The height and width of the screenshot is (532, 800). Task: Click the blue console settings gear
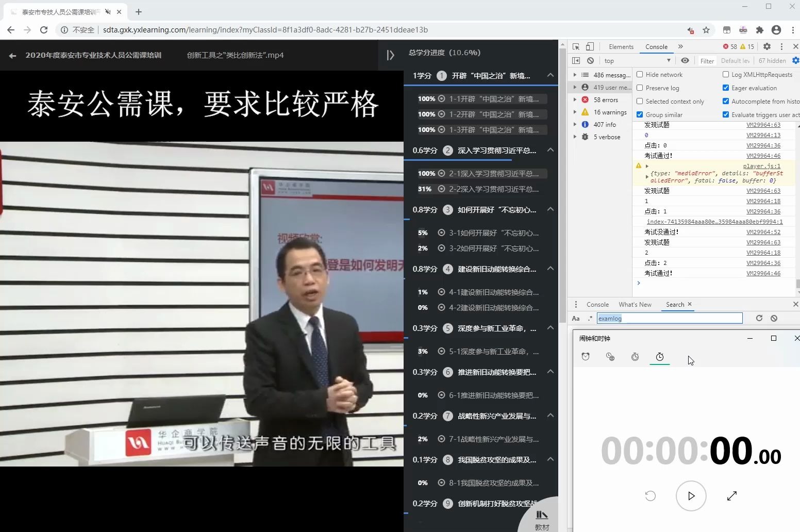click(x=796, y=60)
